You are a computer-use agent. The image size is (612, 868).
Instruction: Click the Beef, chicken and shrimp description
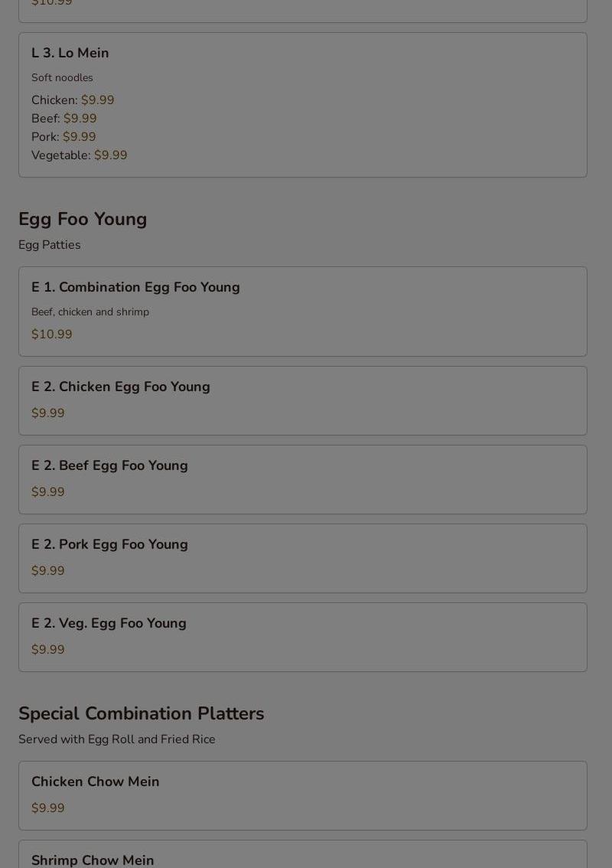[x=90, y=312]
